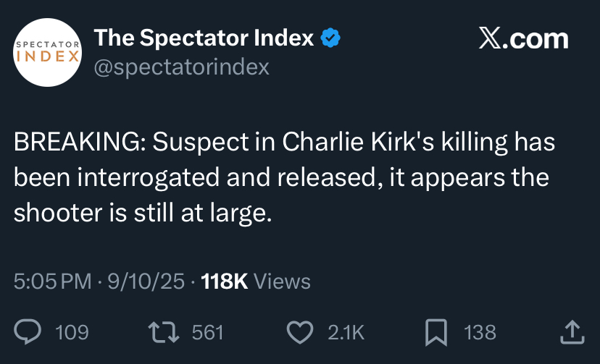Click the 561 reposts count
This screenshot has width=600, height=364.
pyautogui.click(x=207, y=332)
